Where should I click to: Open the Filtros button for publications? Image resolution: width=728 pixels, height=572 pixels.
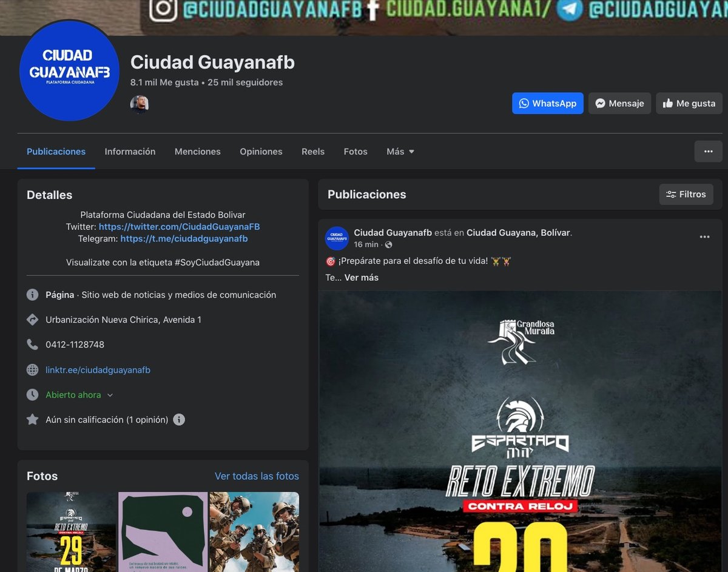(x=686, y=195)
